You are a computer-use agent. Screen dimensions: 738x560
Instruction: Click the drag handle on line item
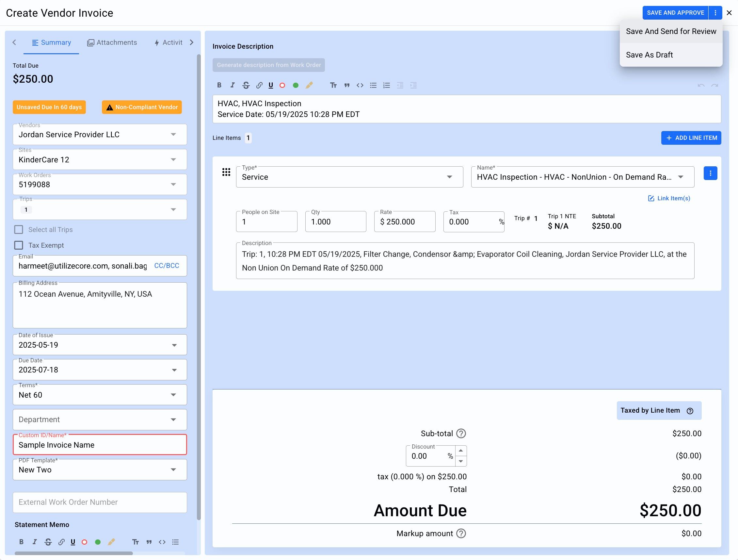tap(226, 172)
